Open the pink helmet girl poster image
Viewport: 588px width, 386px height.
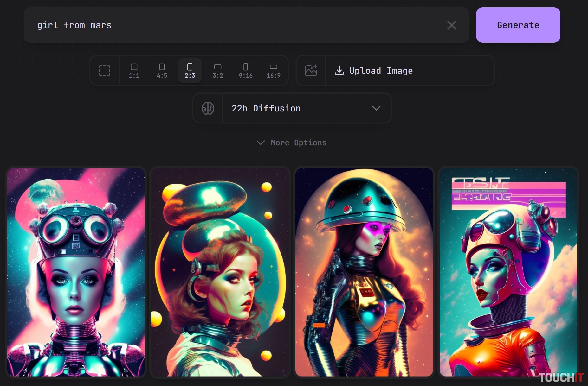508,272
